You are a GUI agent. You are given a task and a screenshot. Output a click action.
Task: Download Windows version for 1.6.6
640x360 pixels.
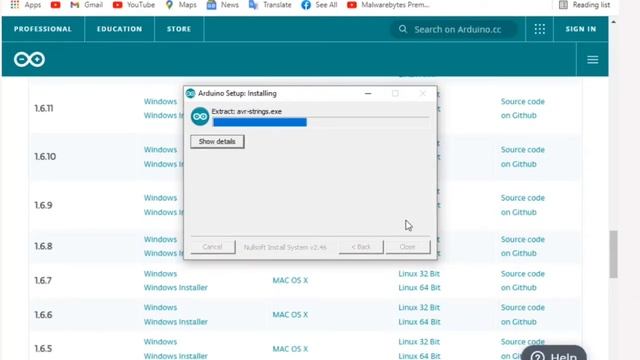click(160, 307)
